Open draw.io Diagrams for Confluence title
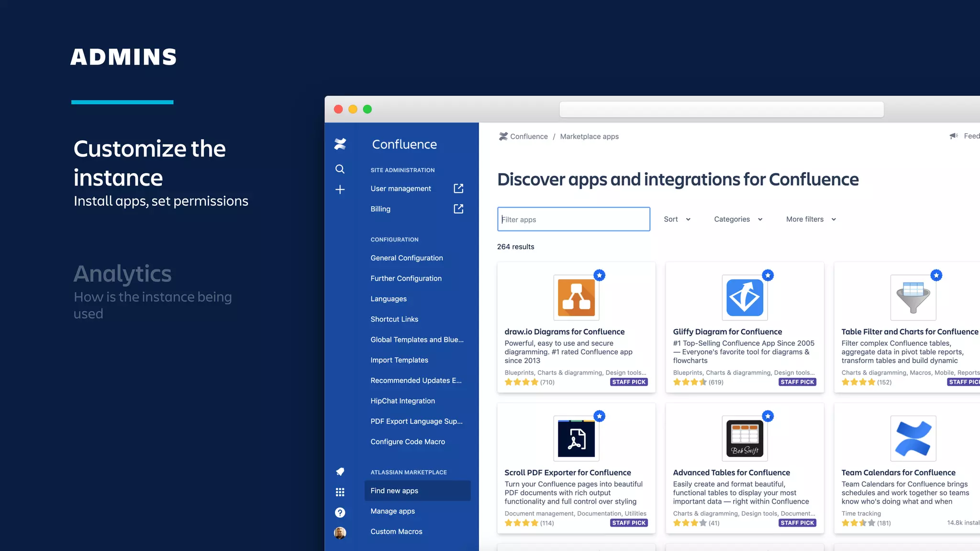The image size is (980, 551). tap(564, 331)
